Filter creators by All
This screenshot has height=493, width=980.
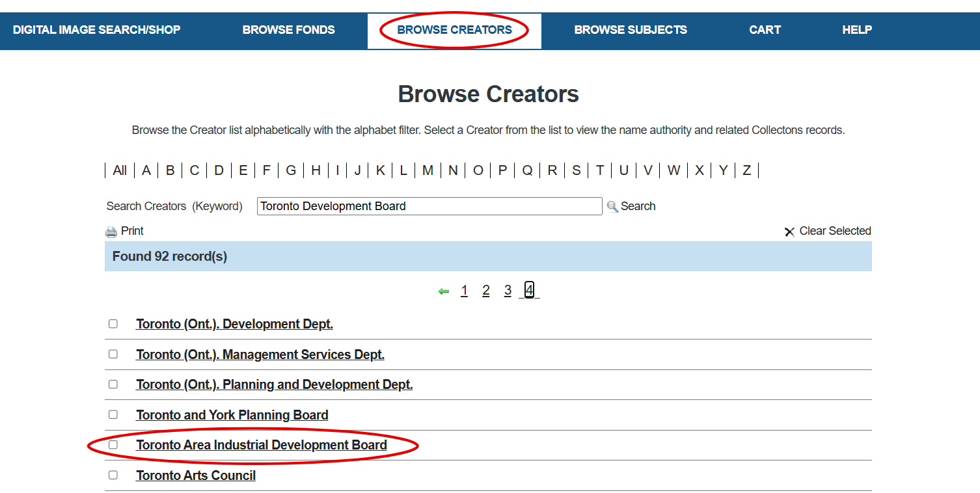pyautogui.click(x=120, y=170)
